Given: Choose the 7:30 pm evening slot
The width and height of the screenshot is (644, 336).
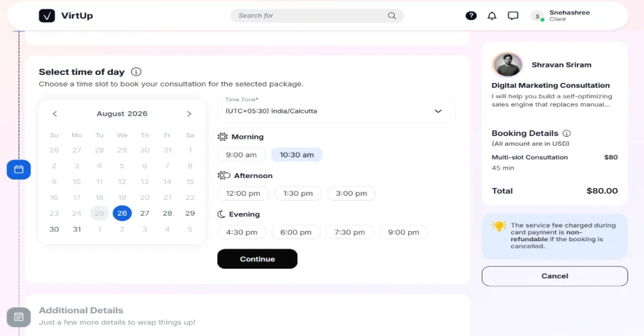Looking at the screenshot, I should coord(350,232).
